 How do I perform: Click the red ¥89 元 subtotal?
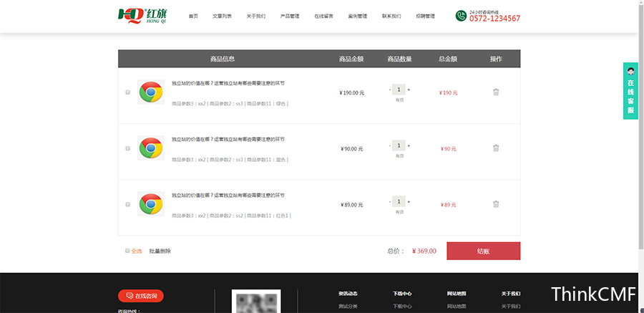(448, 204)
